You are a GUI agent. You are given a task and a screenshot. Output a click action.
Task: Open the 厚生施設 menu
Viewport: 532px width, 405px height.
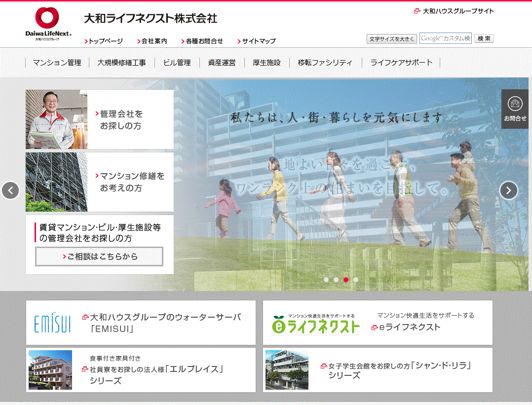(x=266, y=63)
